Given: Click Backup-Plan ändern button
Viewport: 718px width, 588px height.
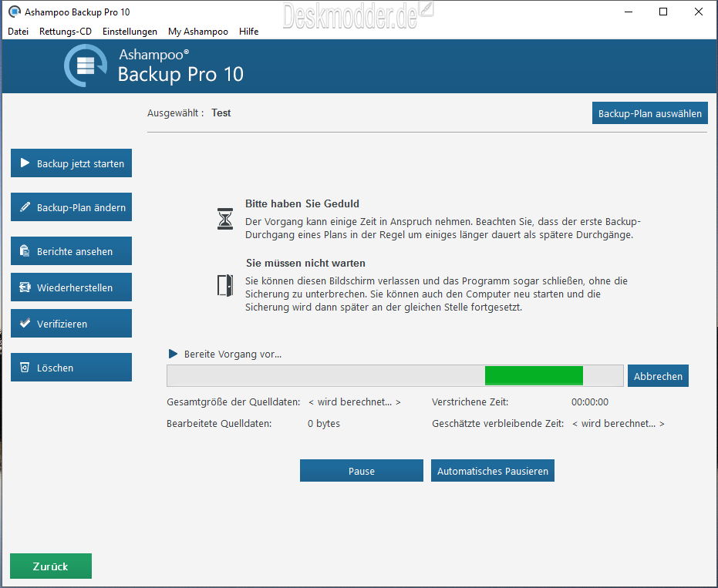Looking at the screenshot, I should point(72,207).
